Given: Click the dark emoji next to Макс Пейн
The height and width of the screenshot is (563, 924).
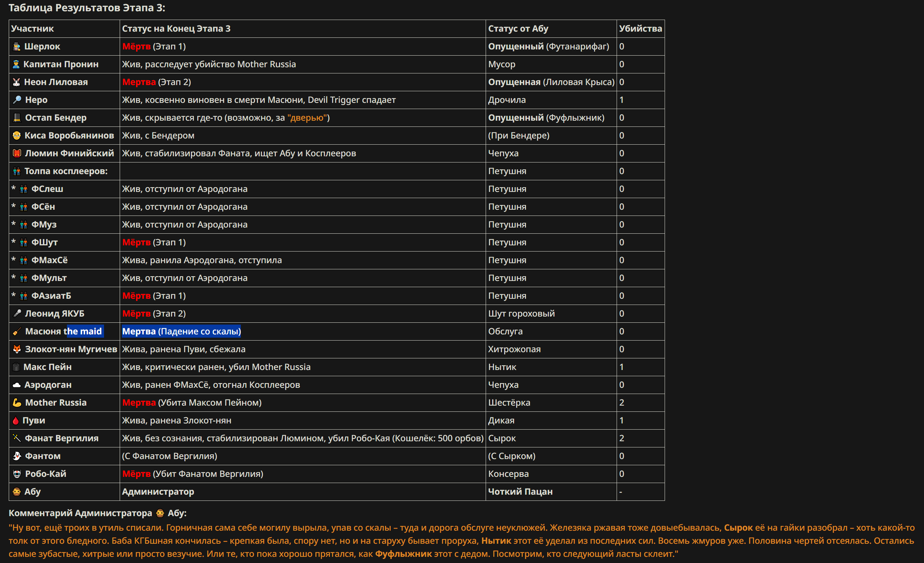Looking at the screenshot, I should [16, 367].
